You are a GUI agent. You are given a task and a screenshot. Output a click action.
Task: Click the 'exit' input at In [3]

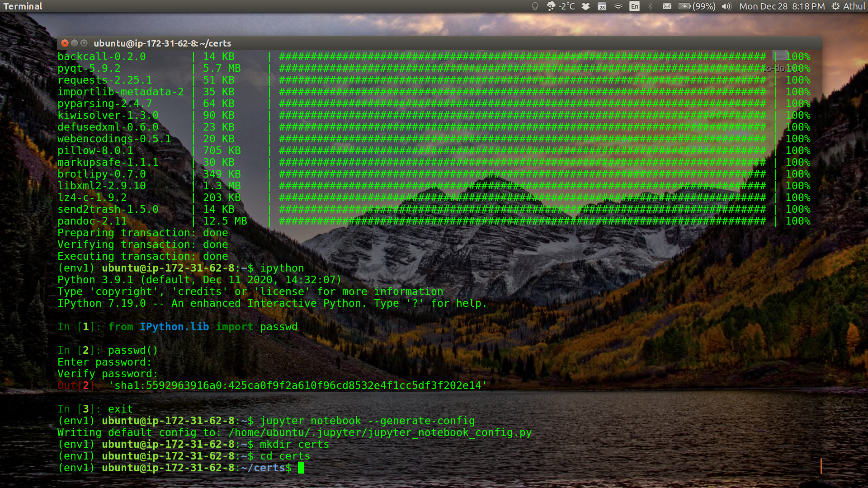pos(120,409)
